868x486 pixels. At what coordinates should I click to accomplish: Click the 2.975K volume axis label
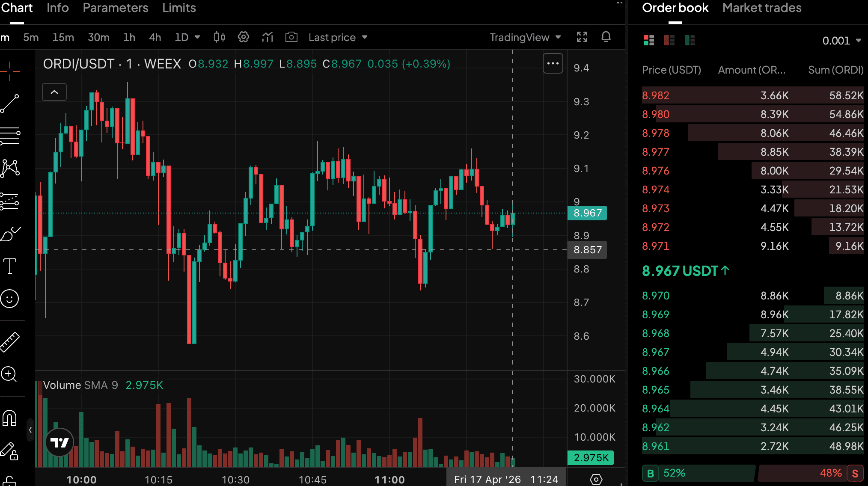[x=591, y=458]
